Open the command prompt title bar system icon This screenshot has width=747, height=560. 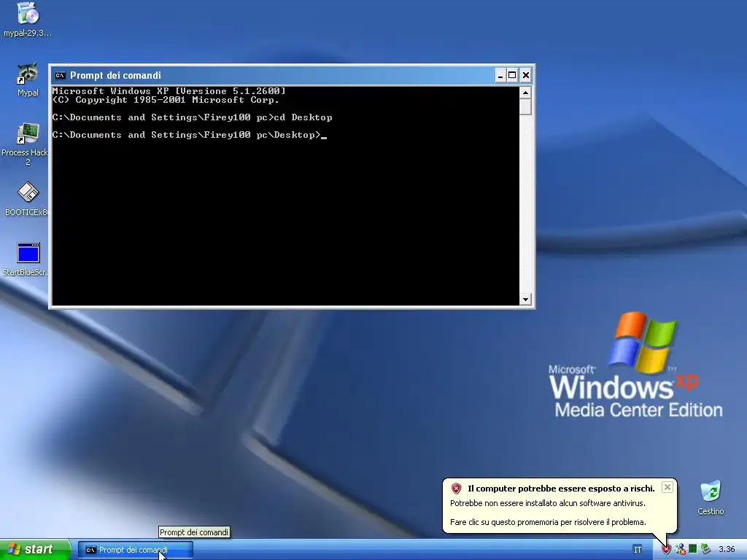coord(60,75)
